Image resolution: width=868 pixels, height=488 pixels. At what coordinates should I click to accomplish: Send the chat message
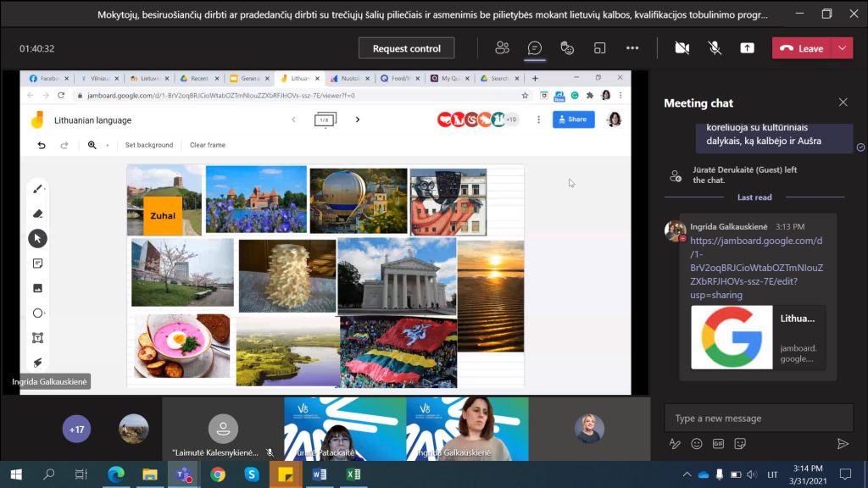(842, 443)
